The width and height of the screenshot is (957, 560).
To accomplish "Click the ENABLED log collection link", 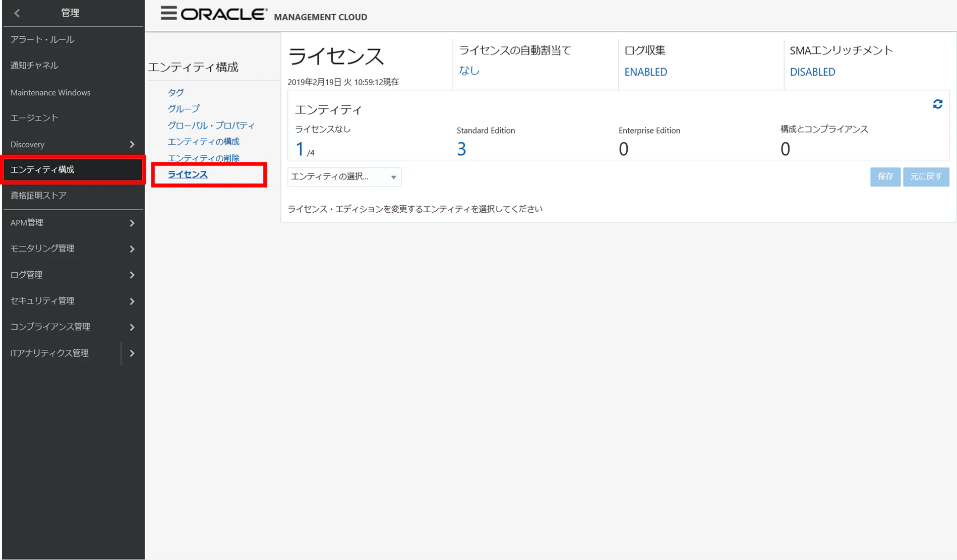I will point(645,72).
